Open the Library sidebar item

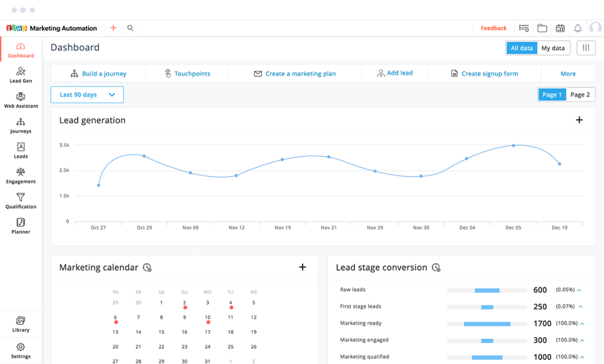click(x=21, y=324)
